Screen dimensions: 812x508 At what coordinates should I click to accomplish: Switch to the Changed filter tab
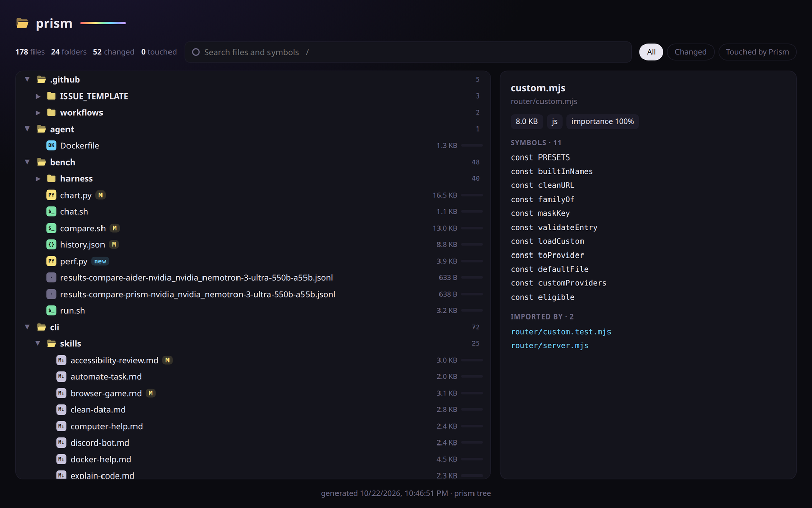tap(691, 52)
